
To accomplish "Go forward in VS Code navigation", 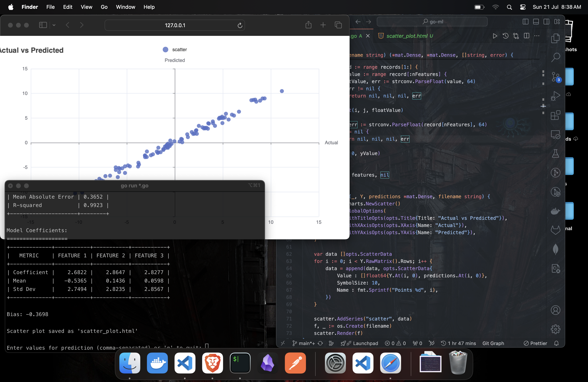I will point(368,22).
